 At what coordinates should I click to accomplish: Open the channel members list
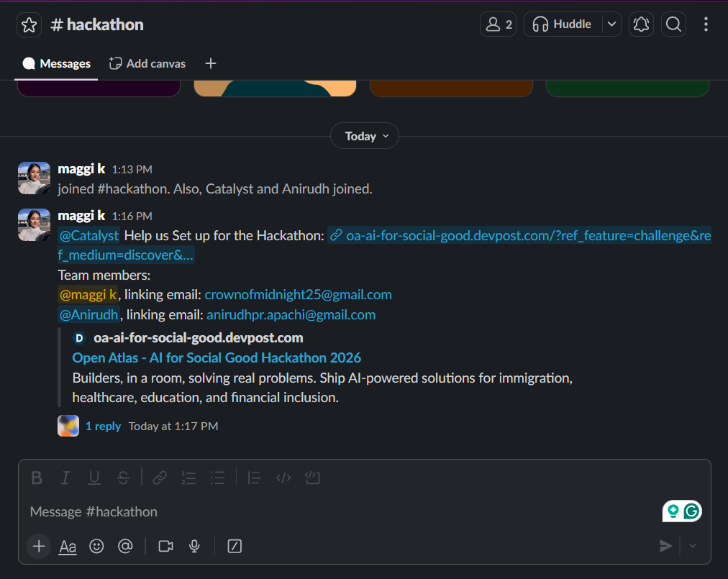[499, 24]
